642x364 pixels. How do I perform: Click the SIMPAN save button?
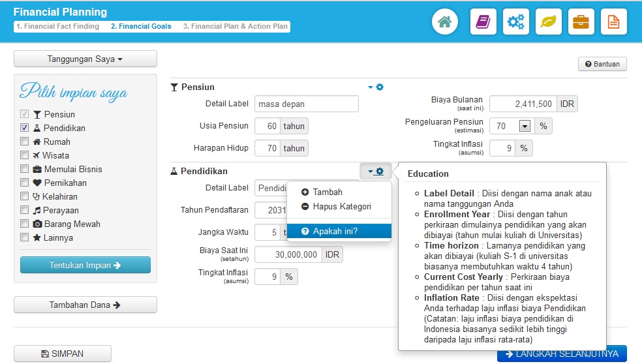tap(63, 354)
